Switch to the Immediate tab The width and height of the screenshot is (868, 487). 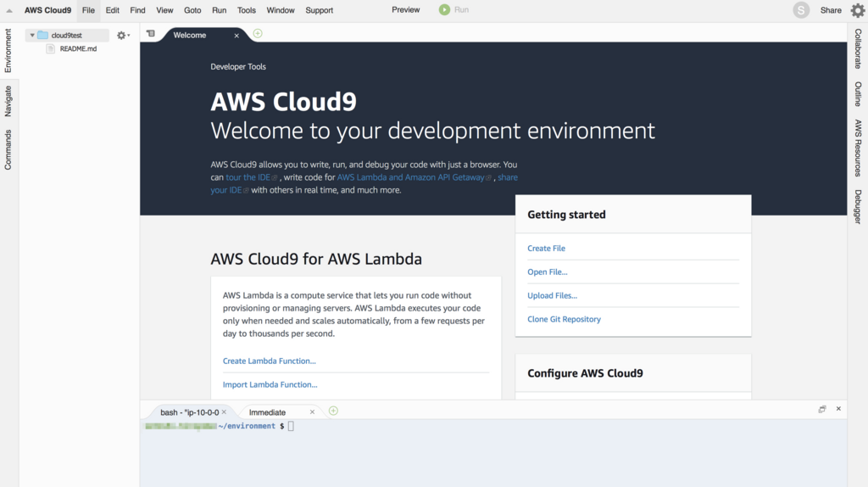click(x=267, y=412)
